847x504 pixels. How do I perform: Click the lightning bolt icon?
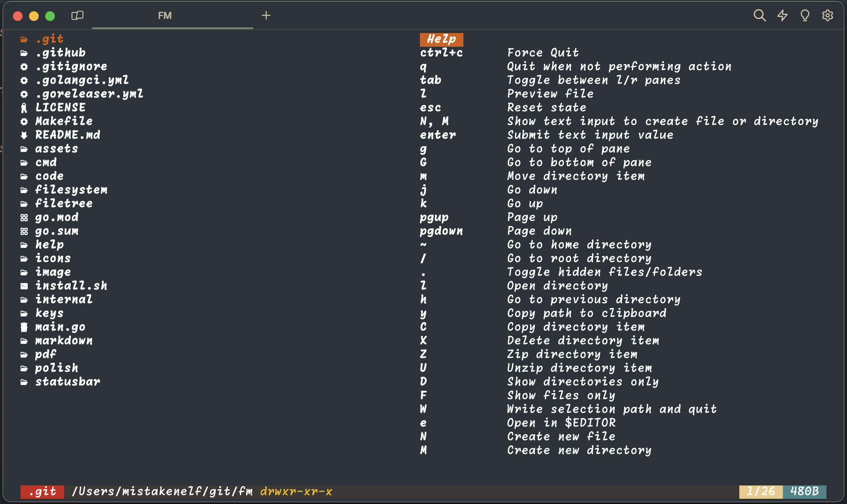[782, 15]
